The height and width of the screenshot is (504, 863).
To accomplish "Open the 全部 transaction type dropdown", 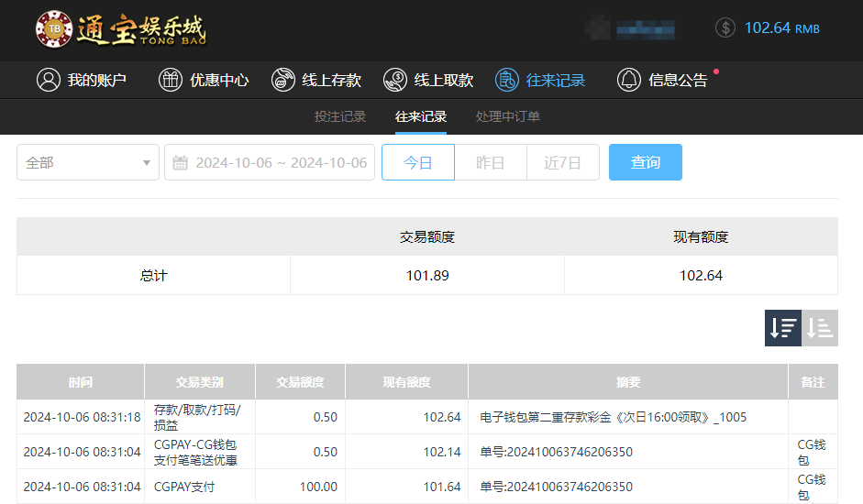I will [88, 162].
